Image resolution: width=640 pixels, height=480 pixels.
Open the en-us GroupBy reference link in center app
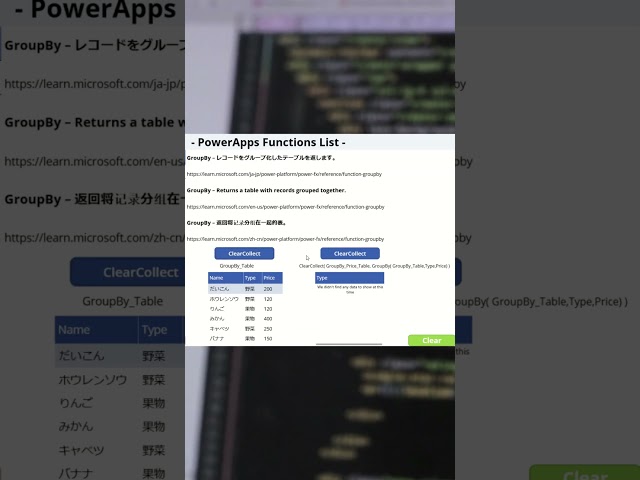[285, 207]
